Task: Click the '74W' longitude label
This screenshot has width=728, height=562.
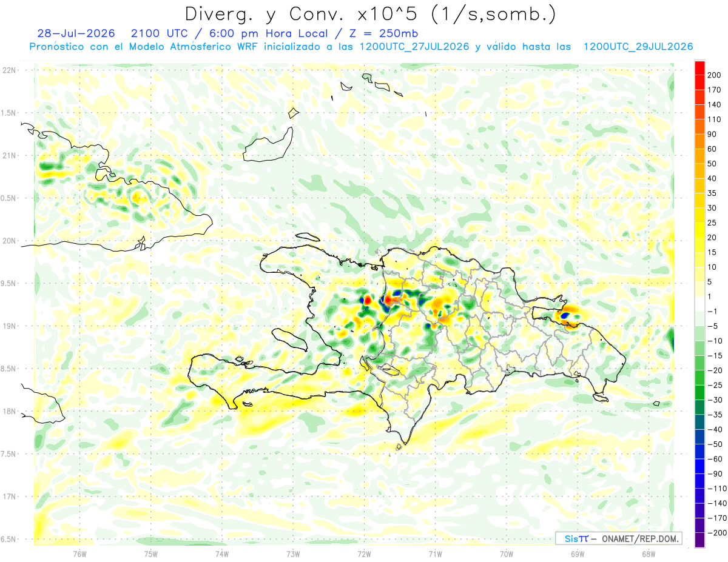Action: (x=222, y=554)
